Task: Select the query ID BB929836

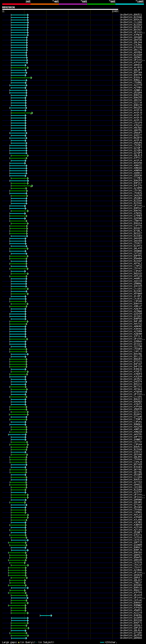Action: pos(8,8)
